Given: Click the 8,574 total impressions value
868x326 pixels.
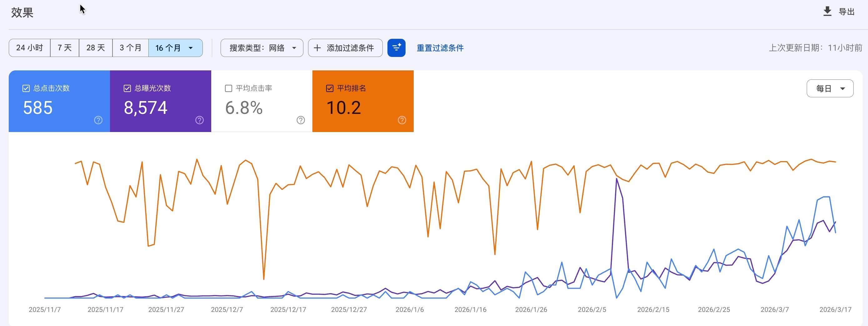Looking at the screenshot, I should [146, 108].
